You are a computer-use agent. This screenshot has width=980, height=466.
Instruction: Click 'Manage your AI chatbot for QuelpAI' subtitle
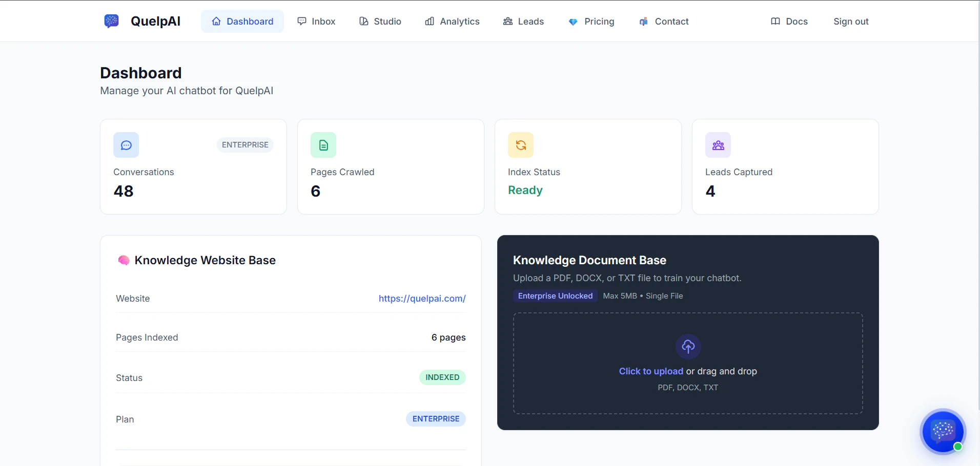pos(187,91)
